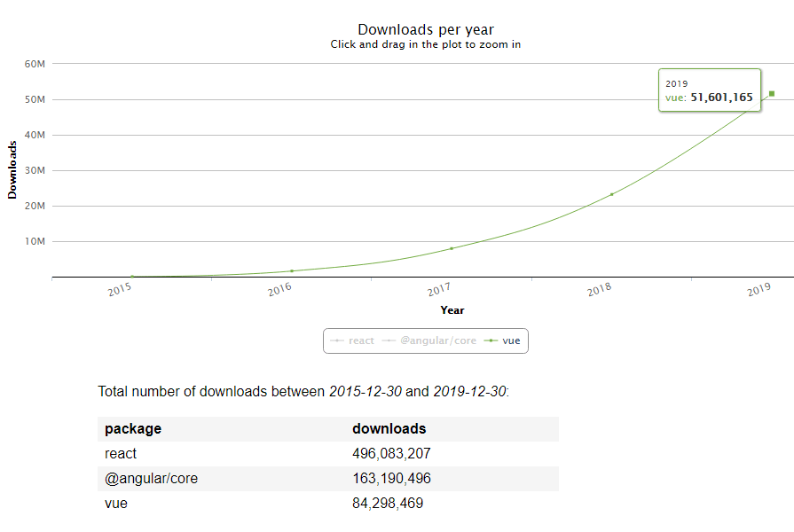Click the vue data point for 2019

(x=772, y=93)
